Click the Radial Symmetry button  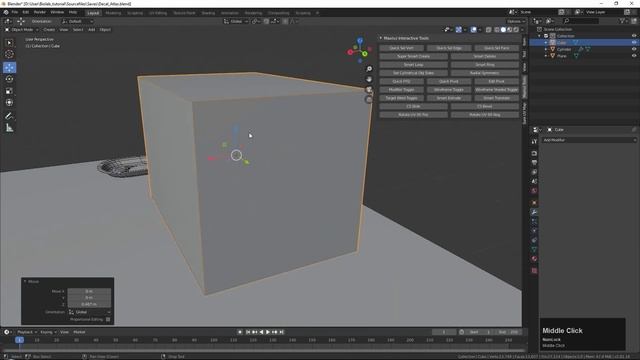pyautogui.click(x=485, y=73)
